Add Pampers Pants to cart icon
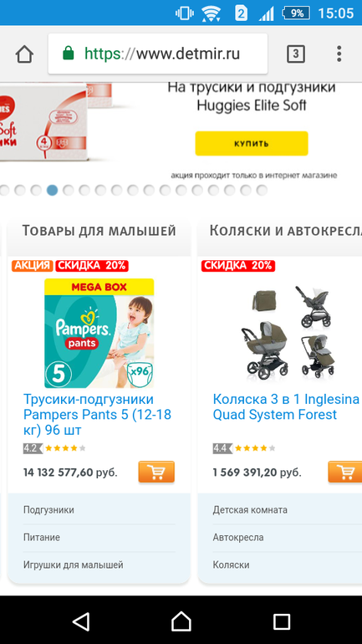 [156, 472]
